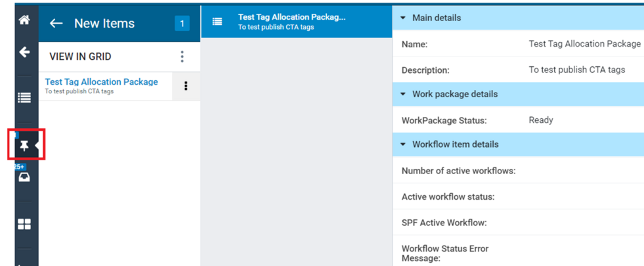644x266 pixels.
Task: Open the inbox tray icon with 25+ badge
Action: pyautogui.click(x=25, y=177)
